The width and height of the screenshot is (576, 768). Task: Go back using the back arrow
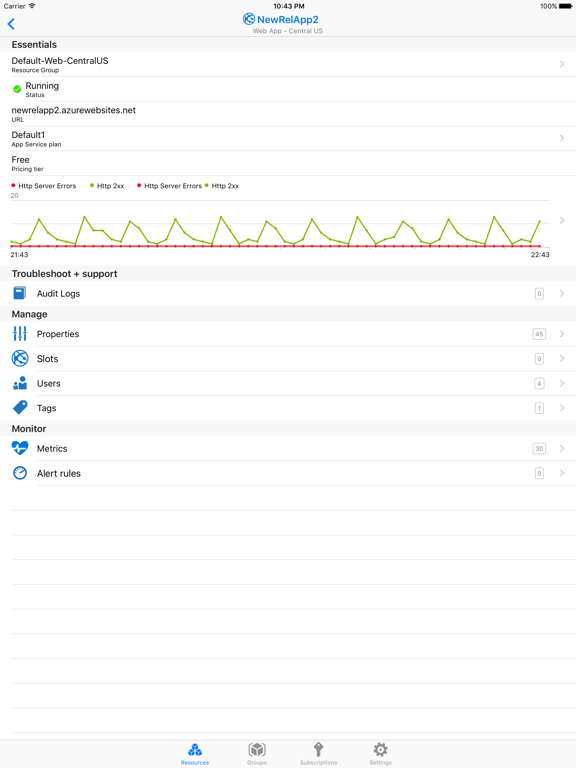[x=11, y=24]
